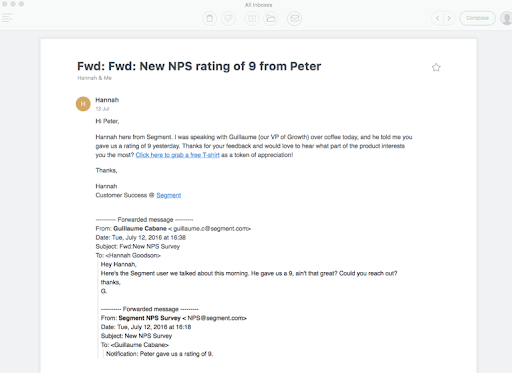Mark message as spam with thumbs-down icon
The image size is (512, 373).
tap(228, 18)
